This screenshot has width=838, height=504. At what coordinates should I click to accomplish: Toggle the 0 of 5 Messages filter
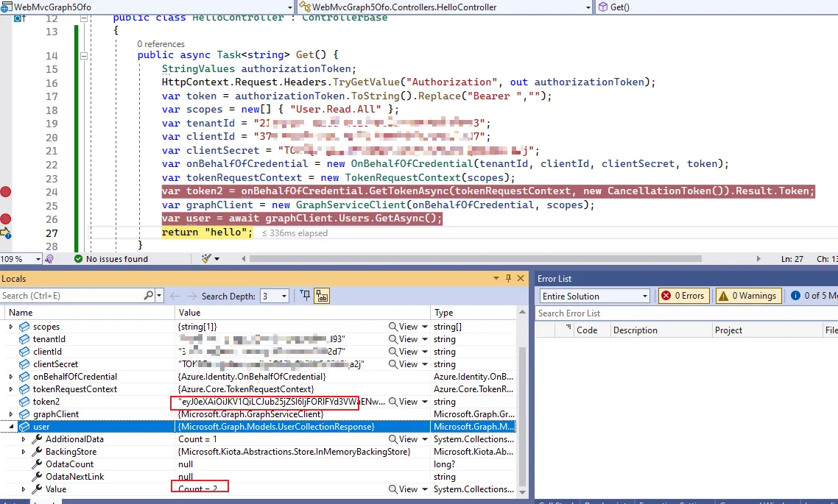(812, 296)
